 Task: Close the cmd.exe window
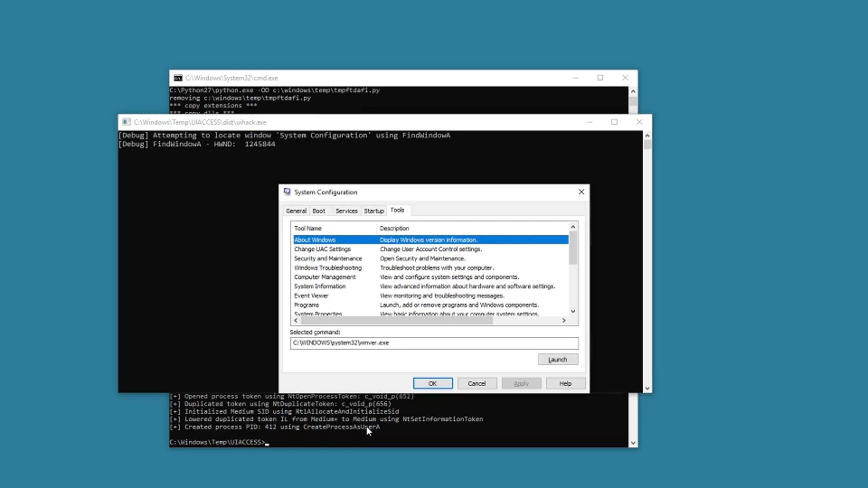coord(625,78)
